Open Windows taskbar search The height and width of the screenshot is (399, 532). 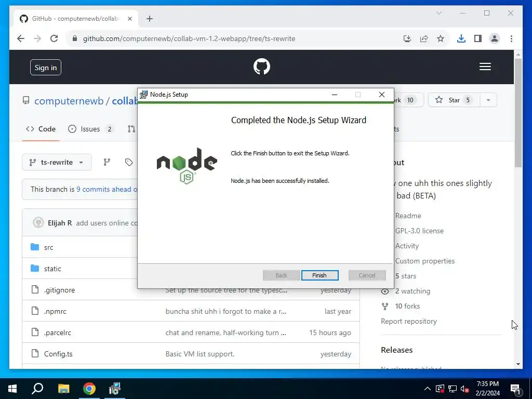pos(37,389)
